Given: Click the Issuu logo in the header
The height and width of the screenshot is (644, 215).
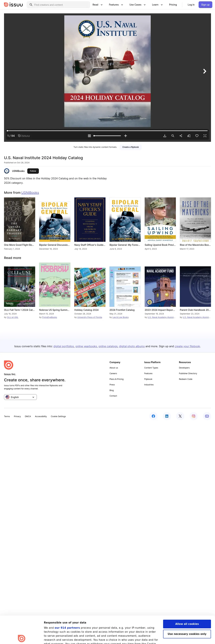Looking at the screenshot, I should pos(13,5).
